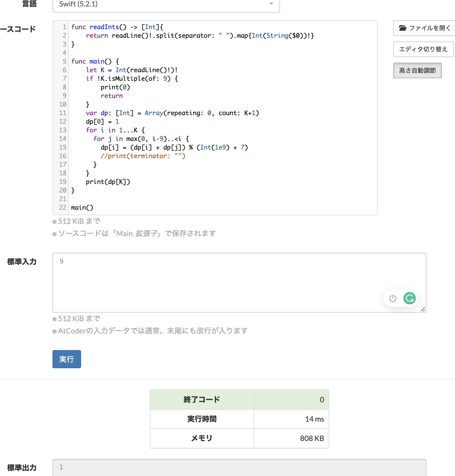The height and width of the screenshot is (476, 455).
Task: Place cursor on main() call at last line
Action: (82, 208)
